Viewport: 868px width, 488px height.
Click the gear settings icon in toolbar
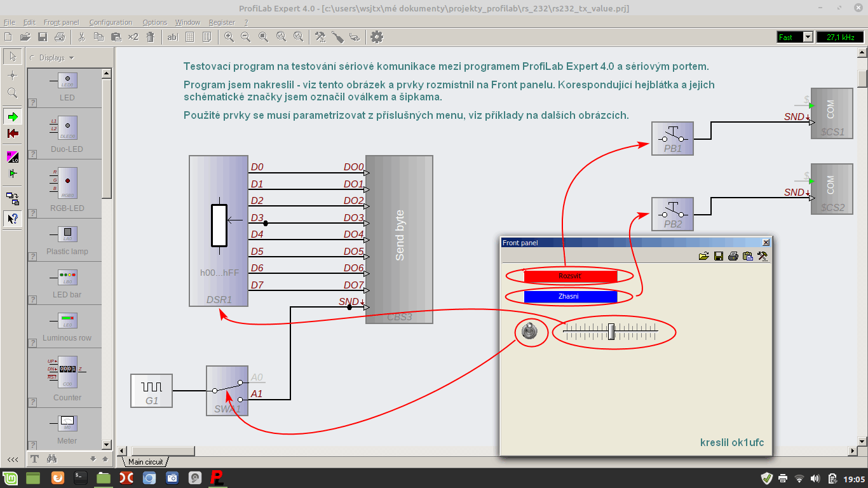point(377,37)
